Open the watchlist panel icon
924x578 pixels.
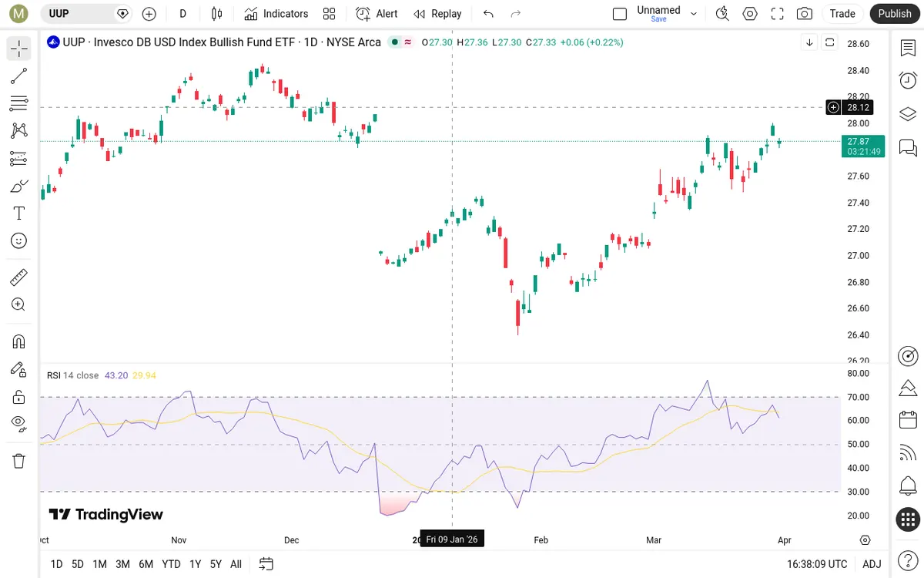[x=908, y=49]
